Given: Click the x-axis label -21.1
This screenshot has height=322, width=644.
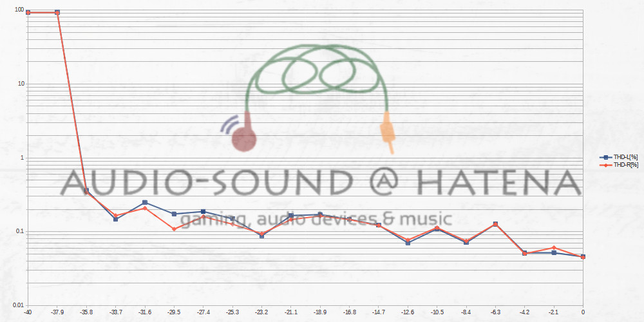Looking at the screenshot, I should pyautogui.click(x=291, y=312).
